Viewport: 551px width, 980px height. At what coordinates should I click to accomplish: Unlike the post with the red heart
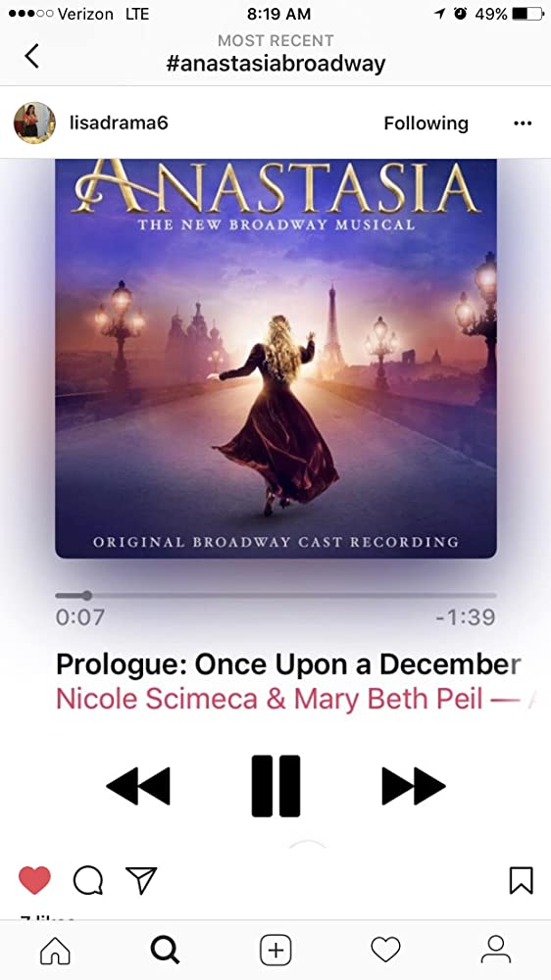(34, 880)
